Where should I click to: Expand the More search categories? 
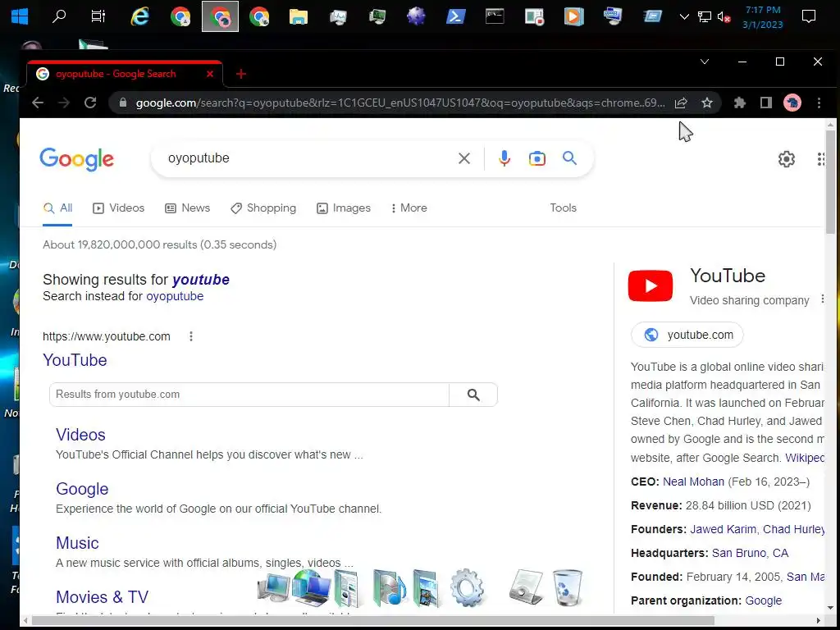pyautogui.click(x=409, y=208)
